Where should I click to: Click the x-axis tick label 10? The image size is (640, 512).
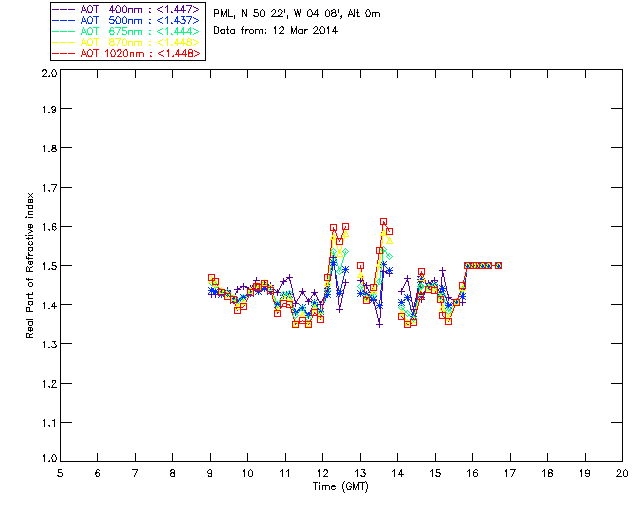(x=247, y=473)
